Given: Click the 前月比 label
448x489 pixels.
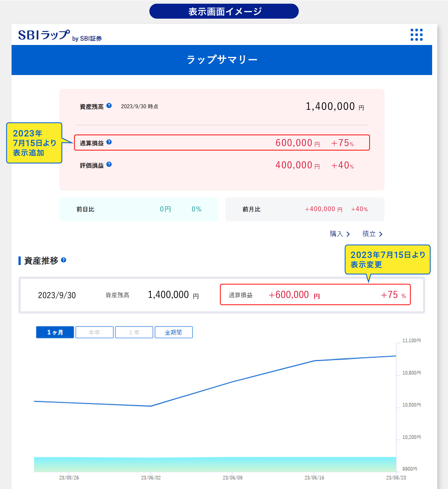Looking at the screenshot, I should [251, 209].
